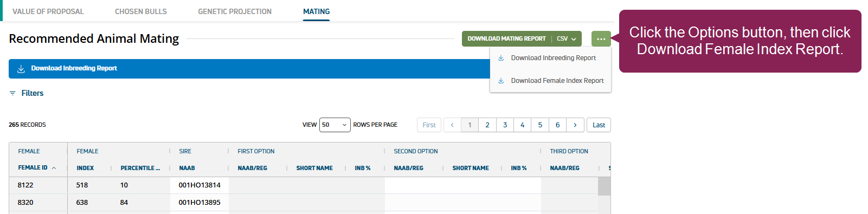The width and height of the screenshot is (868, 214).
Task: Click download icon beside Download Female Index Report
Action: pos(501,81)
